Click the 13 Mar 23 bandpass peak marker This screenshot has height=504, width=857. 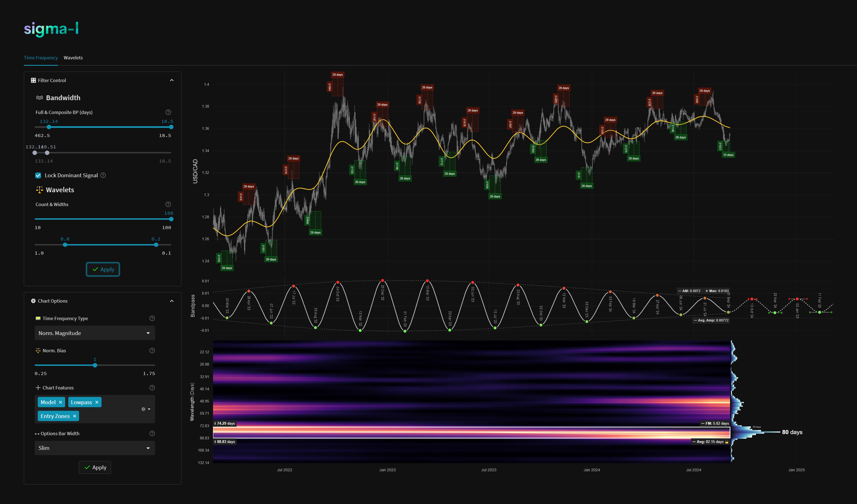428,281
